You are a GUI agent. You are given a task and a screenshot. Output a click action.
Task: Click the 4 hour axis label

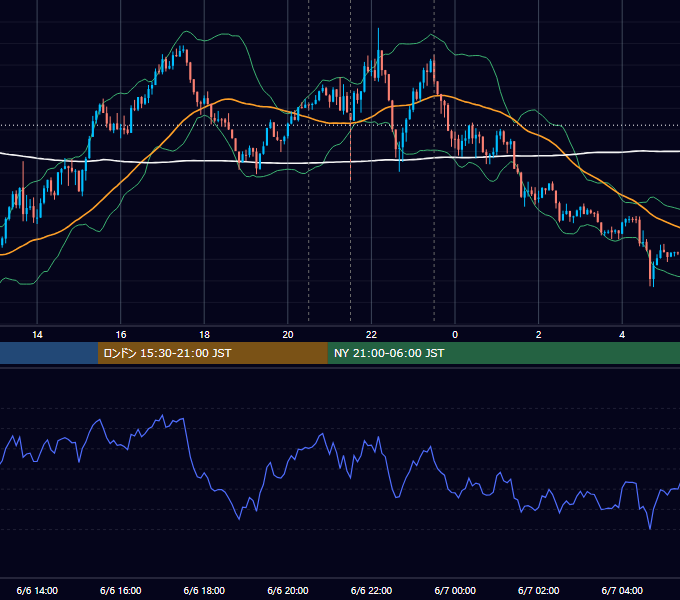pyautogui.click(x=622, y=335)
